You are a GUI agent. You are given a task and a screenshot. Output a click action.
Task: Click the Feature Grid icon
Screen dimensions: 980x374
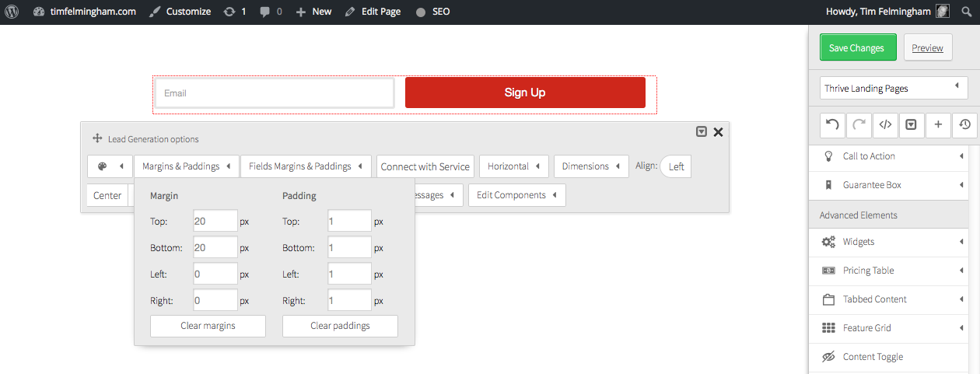pyautogui.click(x=828, y=328)
